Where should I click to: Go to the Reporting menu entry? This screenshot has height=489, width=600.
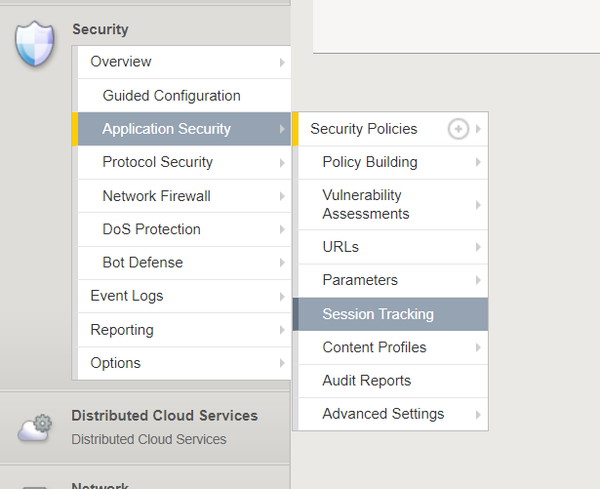[122, 330]
